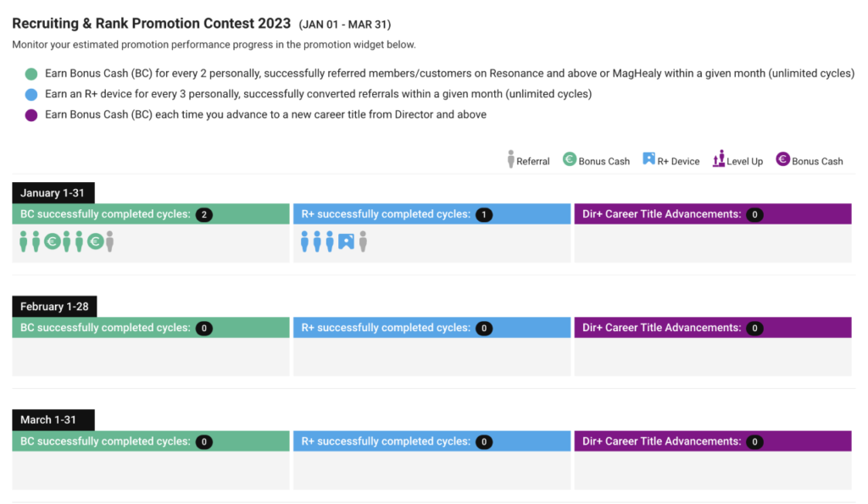Click the blue R+ Device legend icon
The height and width of the screenshot is (504, 868).
648,158
